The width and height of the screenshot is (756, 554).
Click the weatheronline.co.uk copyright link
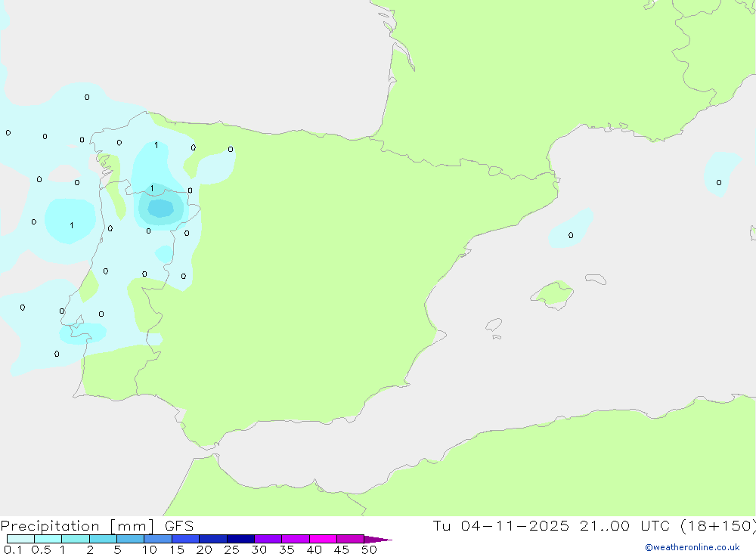coord(692,547)
